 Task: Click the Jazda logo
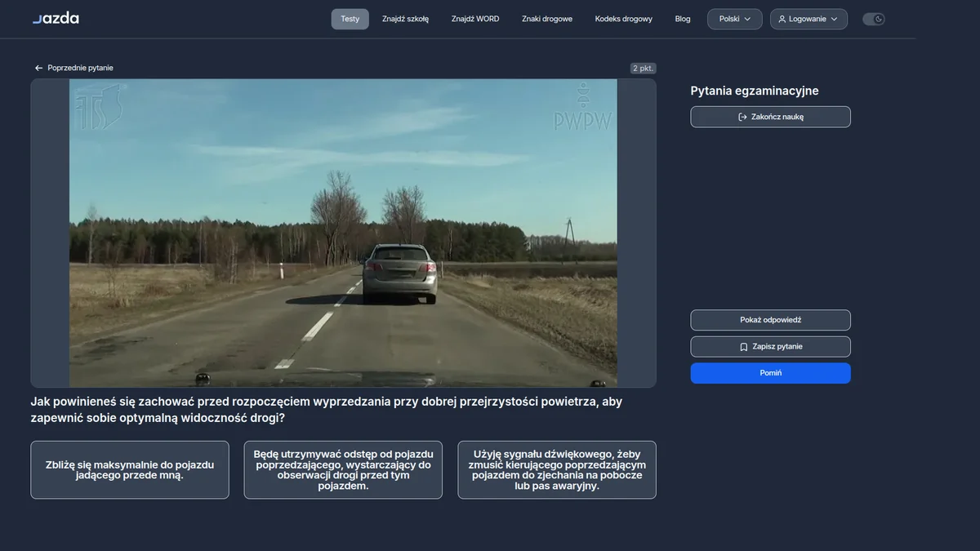(x=56, y=19)
